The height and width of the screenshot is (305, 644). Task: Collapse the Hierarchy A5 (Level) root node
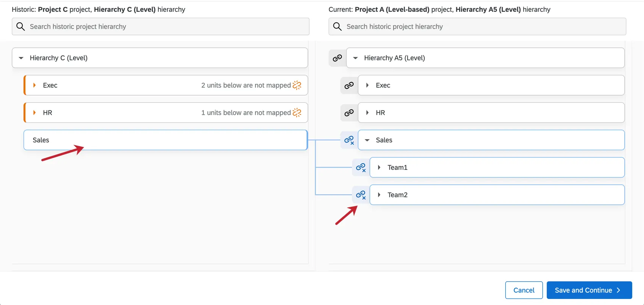[x=355, y=58]
